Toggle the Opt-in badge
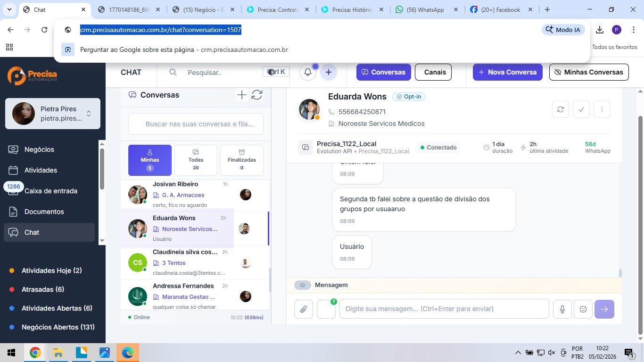644x362 pixels. pos(409,97)
